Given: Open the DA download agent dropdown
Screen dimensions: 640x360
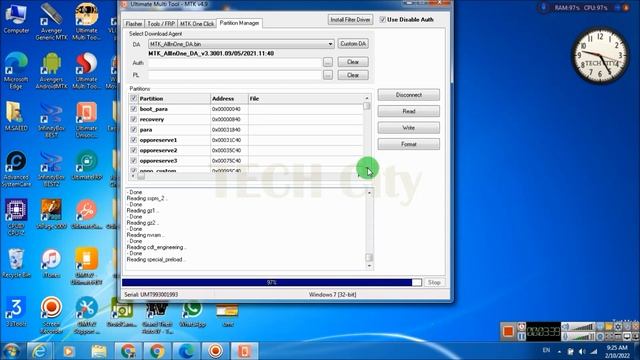Looking at the screenshot, I should [330, 44].
